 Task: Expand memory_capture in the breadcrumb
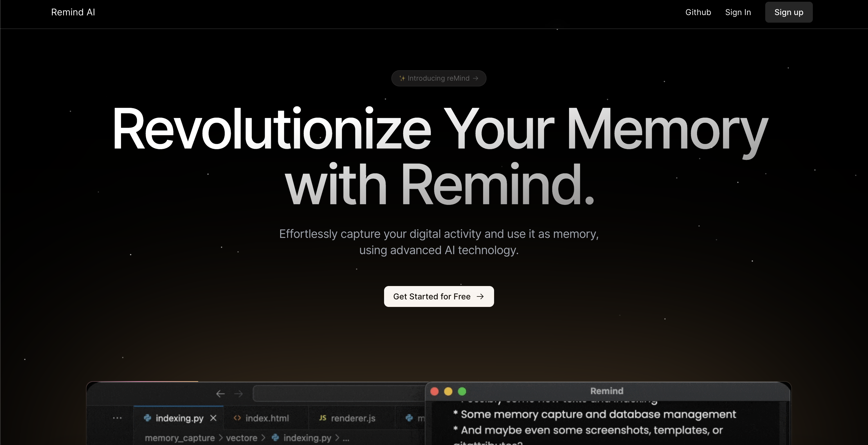[180, 438]
